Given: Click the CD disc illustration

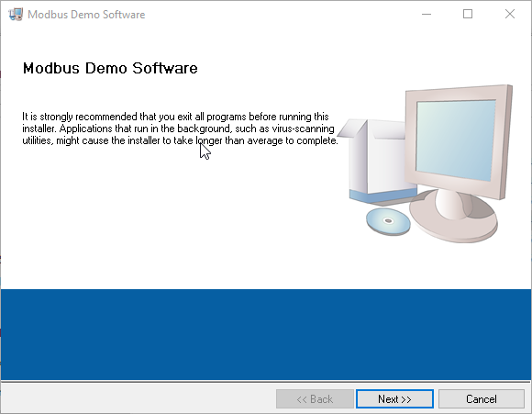Looking at the screenshot, I should click(x=388, y=221).
